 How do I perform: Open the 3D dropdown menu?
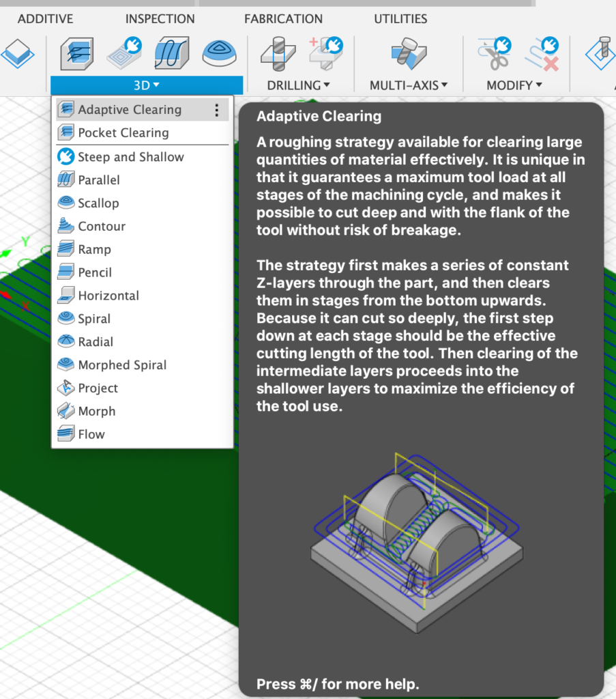click(x=146, y=85)
